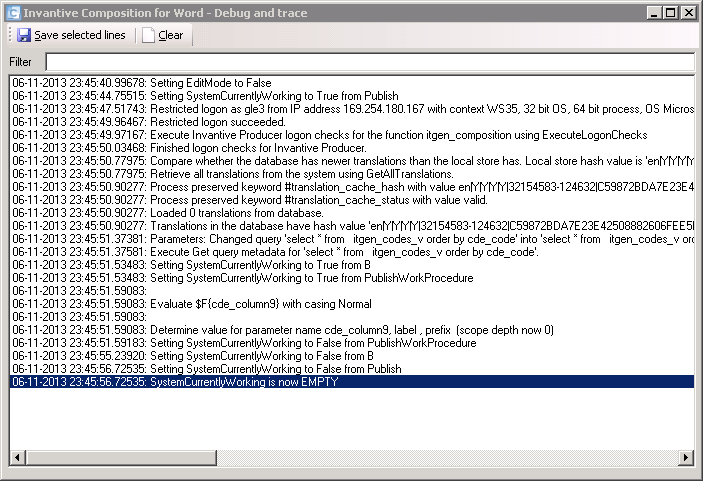
Task: Click the Save selected lines floppy icon
Action: (23, 35)
